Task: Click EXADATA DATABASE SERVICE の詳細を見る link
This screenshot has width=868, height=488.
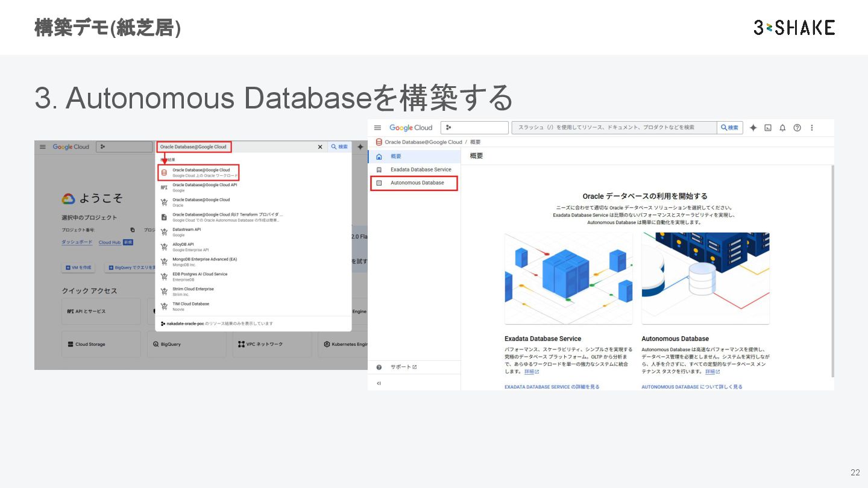Action: point(552,387)
